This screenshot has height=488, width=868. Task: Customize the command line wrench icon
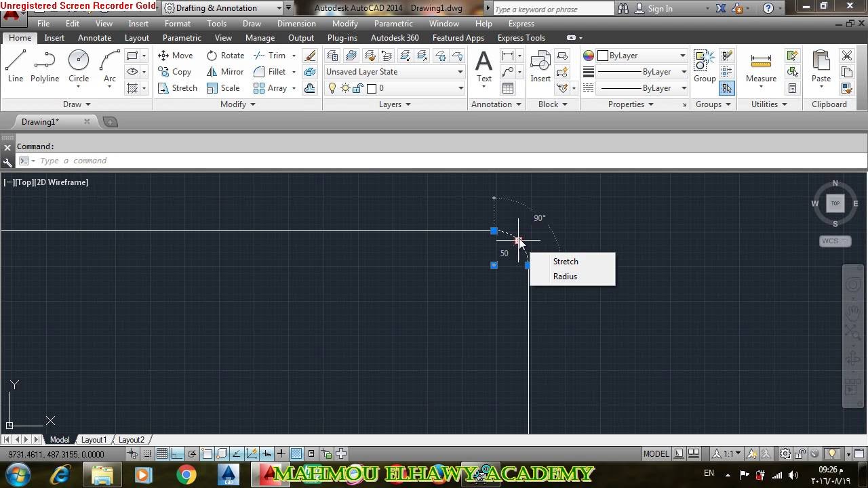tap(7, 161)
